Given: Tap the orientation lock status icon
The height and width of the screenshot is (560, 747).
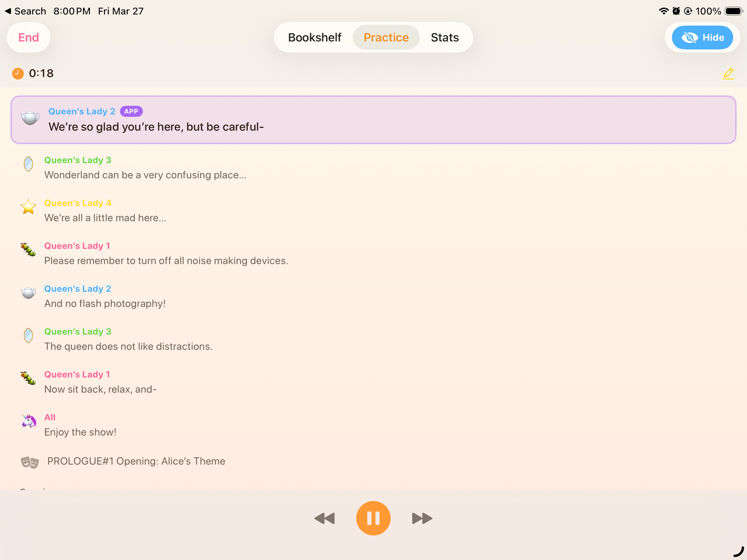Looking at the screenshot, I should coord(688,11).
